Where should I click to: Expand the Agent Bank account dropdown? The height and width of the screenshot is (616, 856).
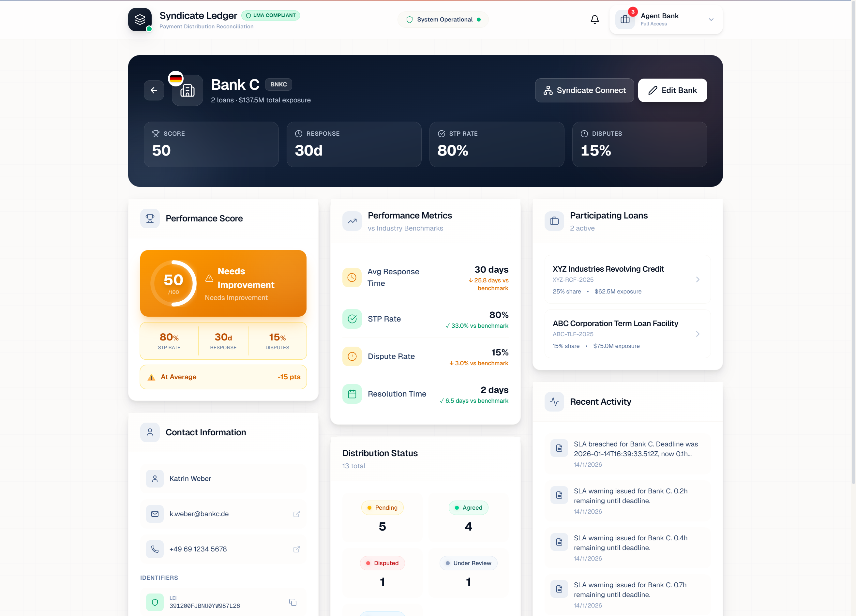tap(711, 20)
